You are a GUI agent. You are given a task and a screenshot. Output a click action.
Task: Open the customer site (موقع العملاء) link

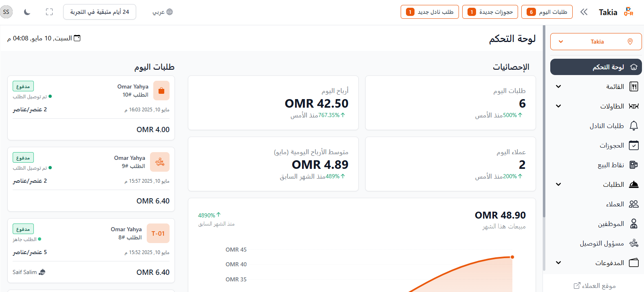pos(595,285)
